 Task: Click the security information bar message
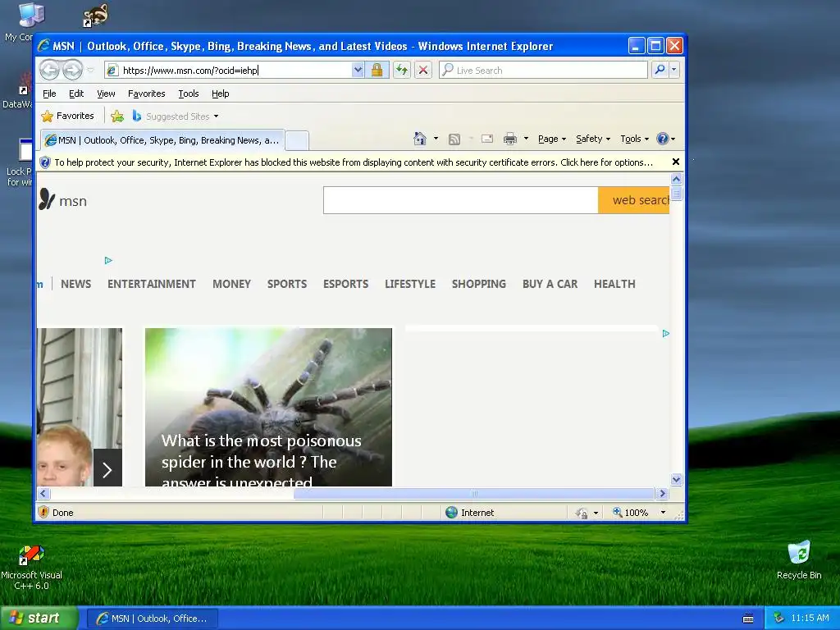[354, 162]
